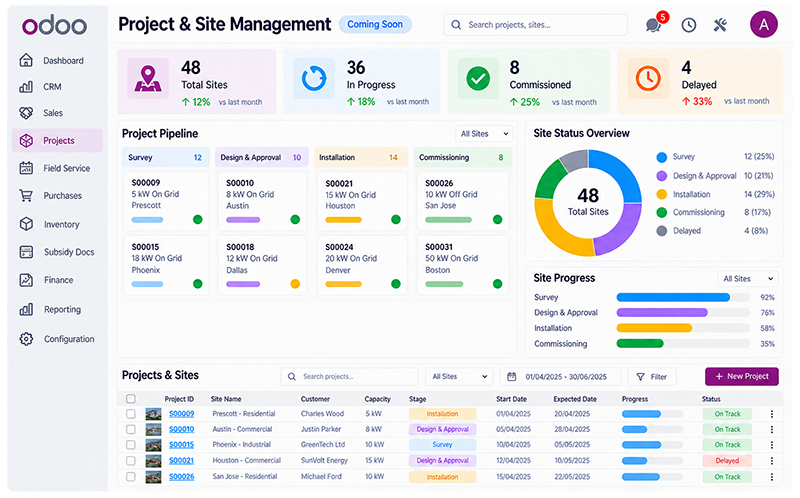This screenshot has width=800, height=498.
Task: Open row menu for S00021
Action: coord(771,460)
